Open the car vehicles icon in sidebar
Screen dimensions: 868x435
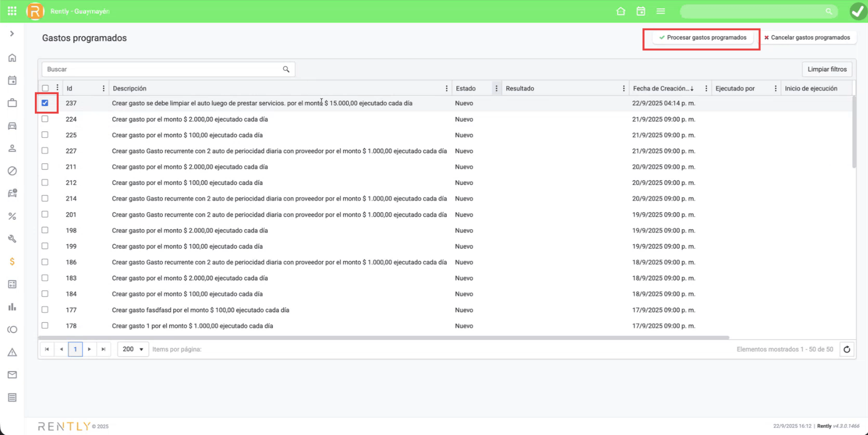click(12, 126)
